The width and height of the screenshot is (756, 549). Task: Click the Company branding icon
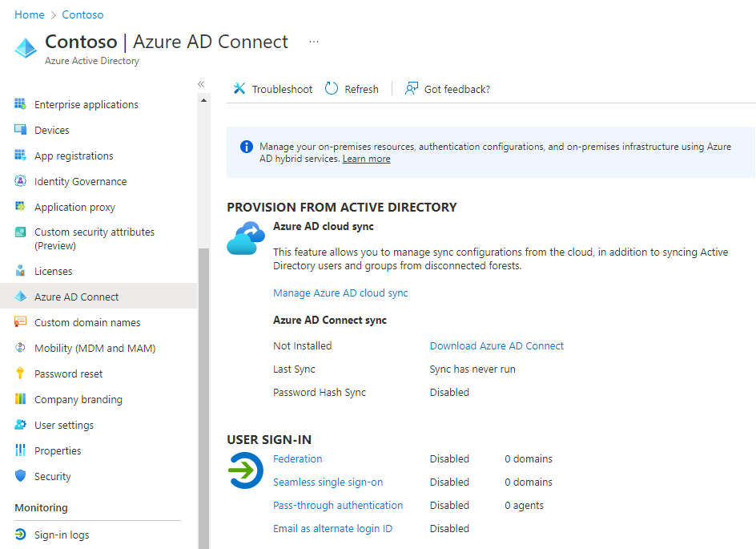tap(20, 398)
